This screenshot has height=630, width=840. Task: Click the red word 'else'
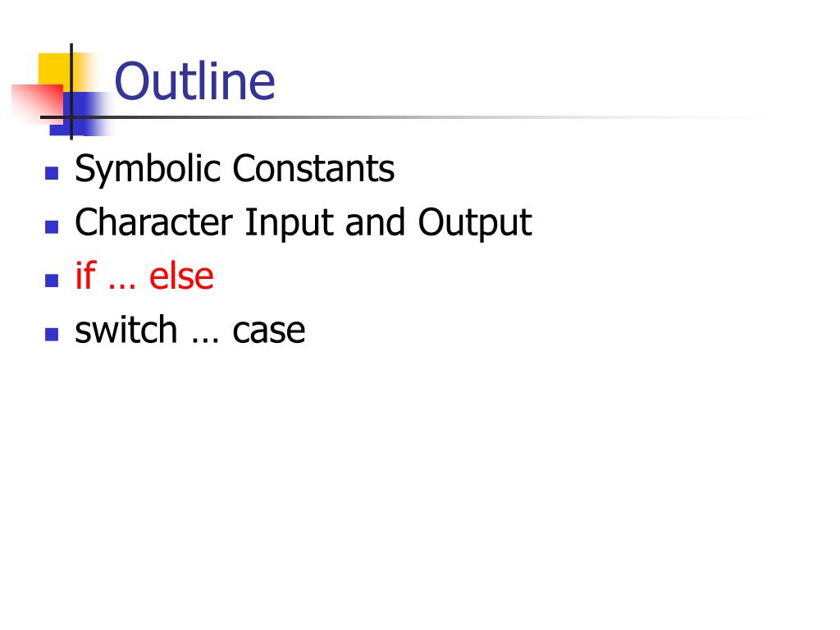181,276
